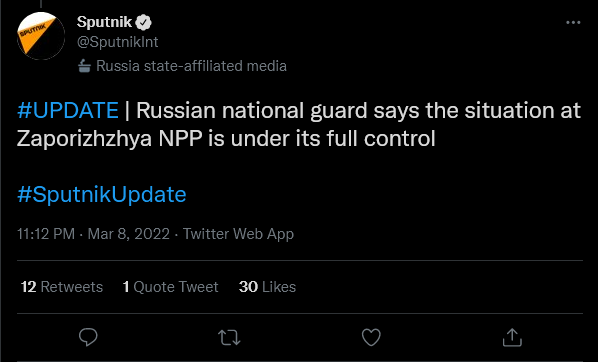Click the tweet text about Zaporizhzhya NPP
The height and width of the screenshot is (362, 598).
tap(299, 124)
